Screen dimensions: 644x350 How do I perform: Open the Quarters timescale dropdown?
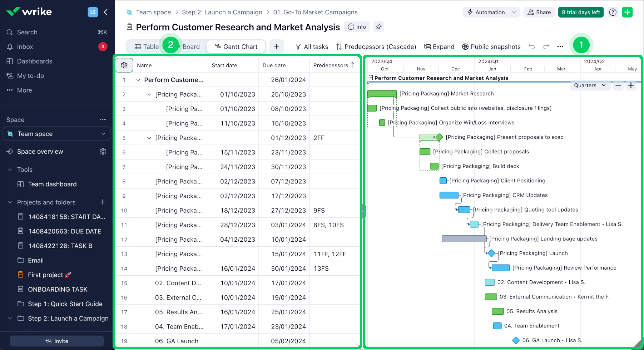(x=590, y=85)
